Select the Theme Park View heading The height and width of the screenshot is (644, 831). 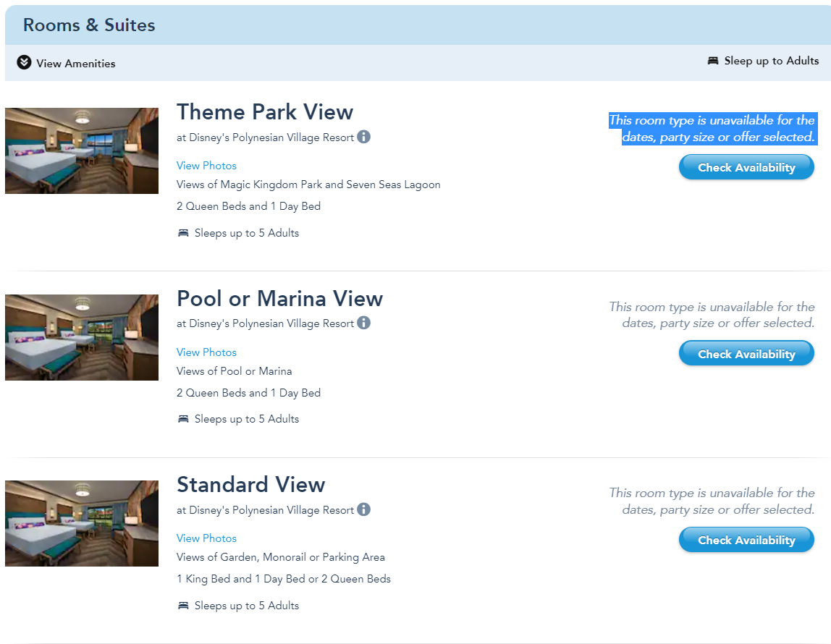[x=265, y=112]
